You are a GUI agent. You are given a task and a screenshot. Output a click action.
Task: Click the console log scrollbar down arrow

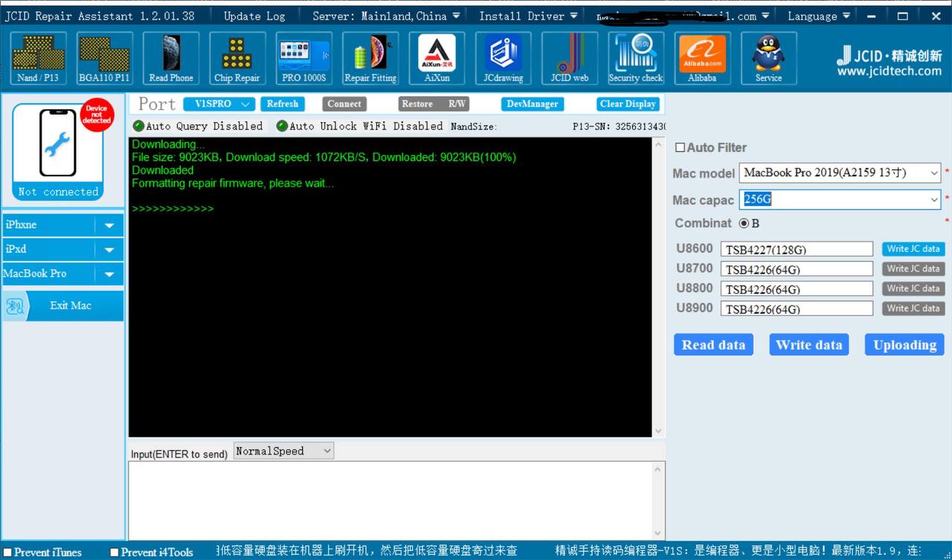[x=658, y=431]
